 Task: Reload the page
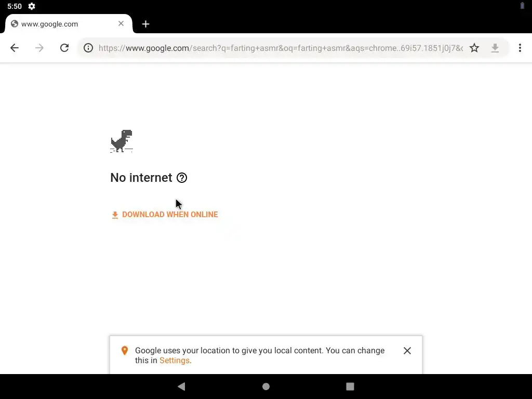64,48
